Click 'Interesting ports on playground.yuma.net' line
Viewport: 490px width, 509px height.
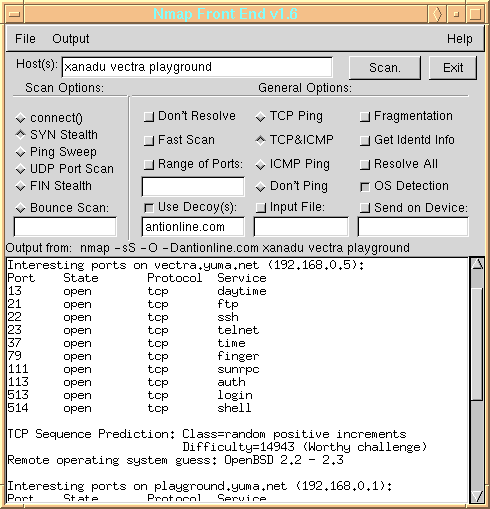[200, 486]
